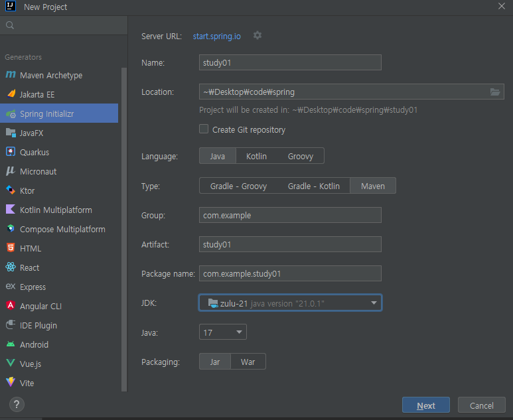Select the Kotlin Multiplatform generator label
Image resolution: width=513 pixels, height=420 pixels.
pos(56,210)
